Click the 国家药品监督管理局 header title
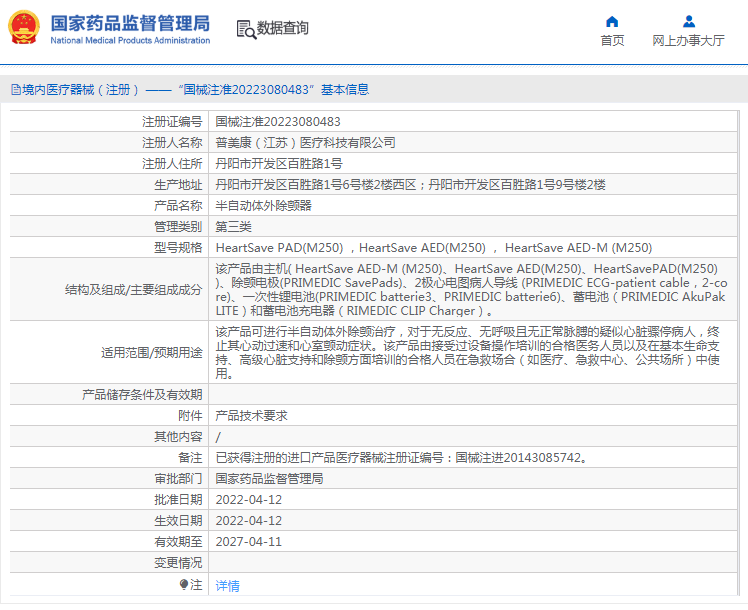748x610 pixels. [x=130, y=22]
